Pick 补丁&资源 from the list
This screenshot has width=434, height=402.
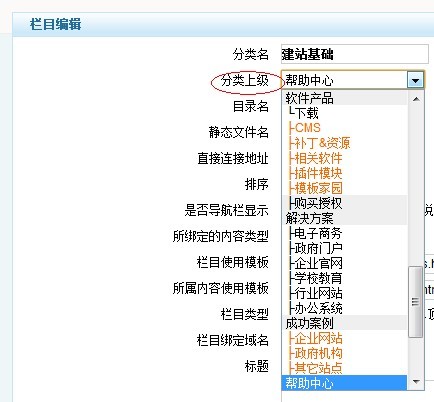(345, 143)
